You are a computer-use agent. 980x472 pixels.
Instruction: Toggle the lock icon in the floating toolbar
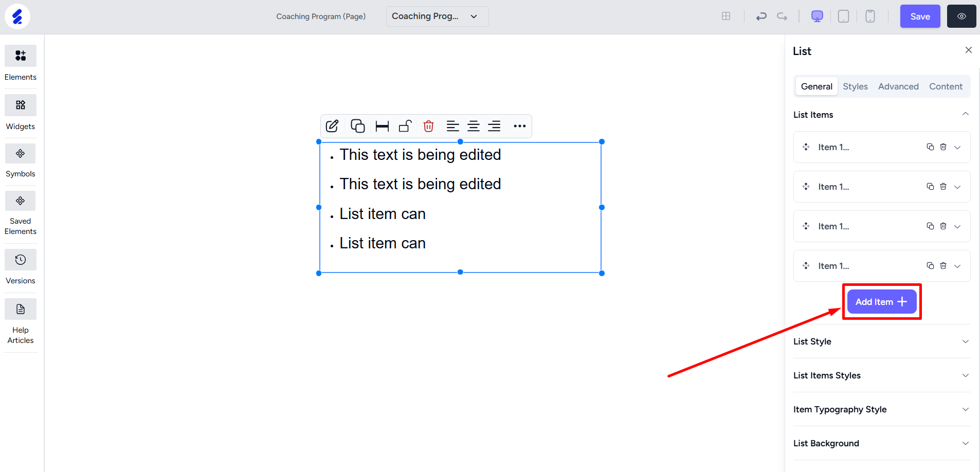pos(405,126)
